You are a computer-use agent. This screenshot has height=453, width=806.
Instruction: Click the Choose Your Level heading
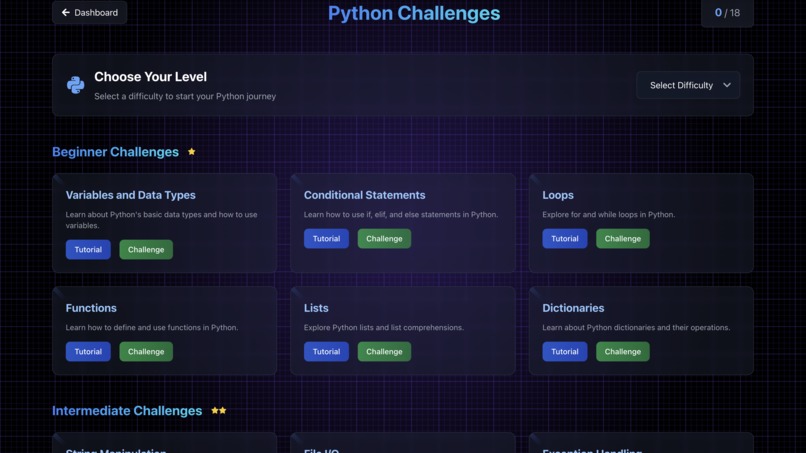[151, 77]
